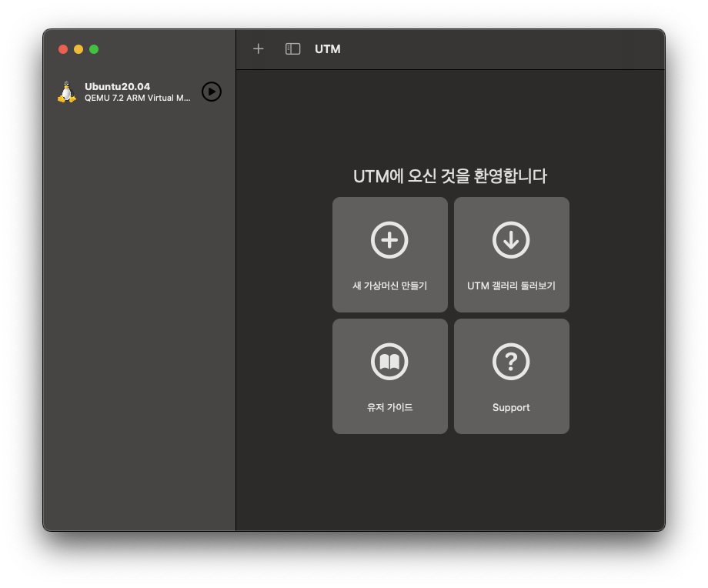
Task: Close the UTM window with red button
Action: point(63,49)
